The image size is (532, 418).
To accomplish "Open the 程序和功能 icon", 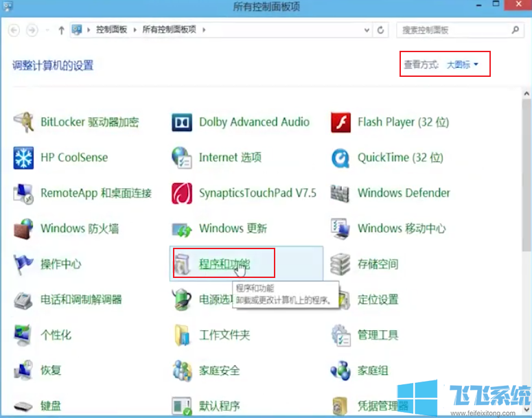I will pos(183,264).
